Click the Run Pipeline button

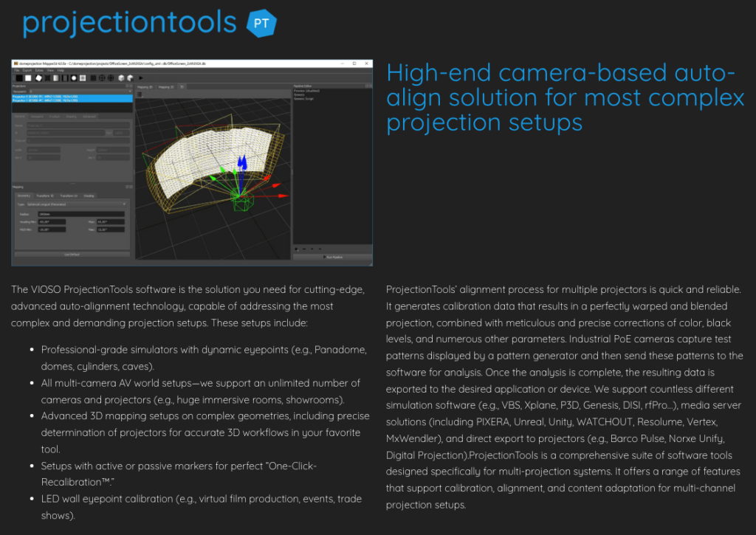pos(332,257)
